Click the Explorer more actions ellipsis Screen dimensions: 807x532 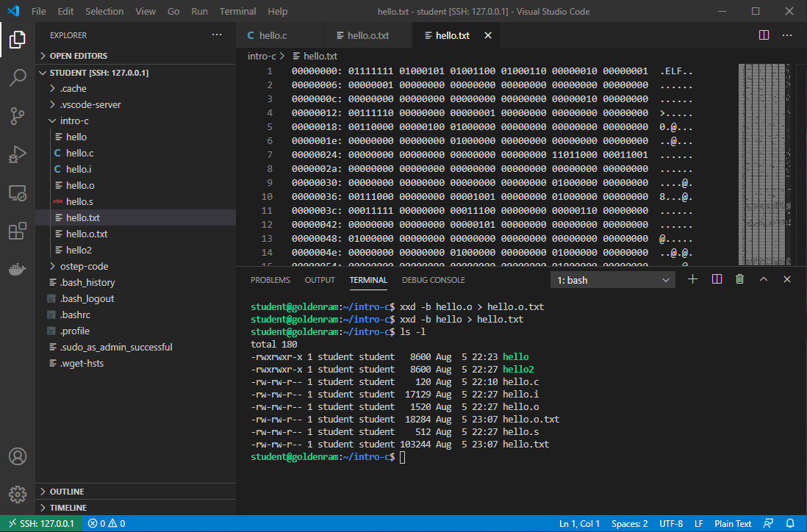tap(217, 35)
